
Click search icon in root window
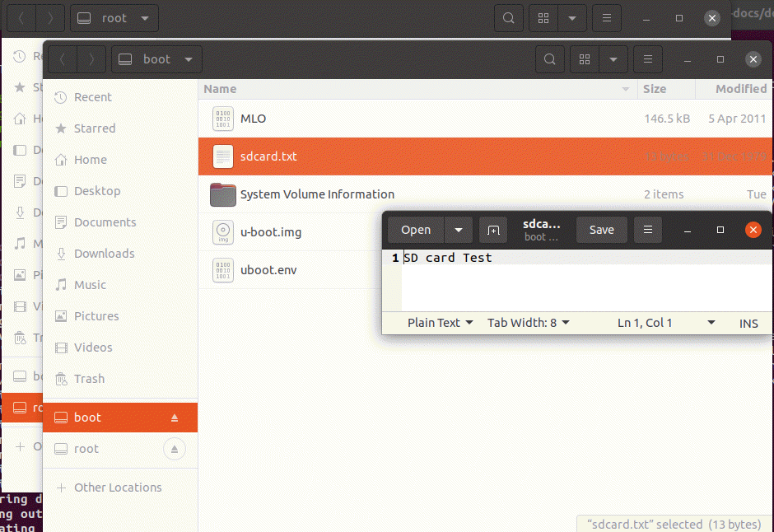(x=508, y=18)
